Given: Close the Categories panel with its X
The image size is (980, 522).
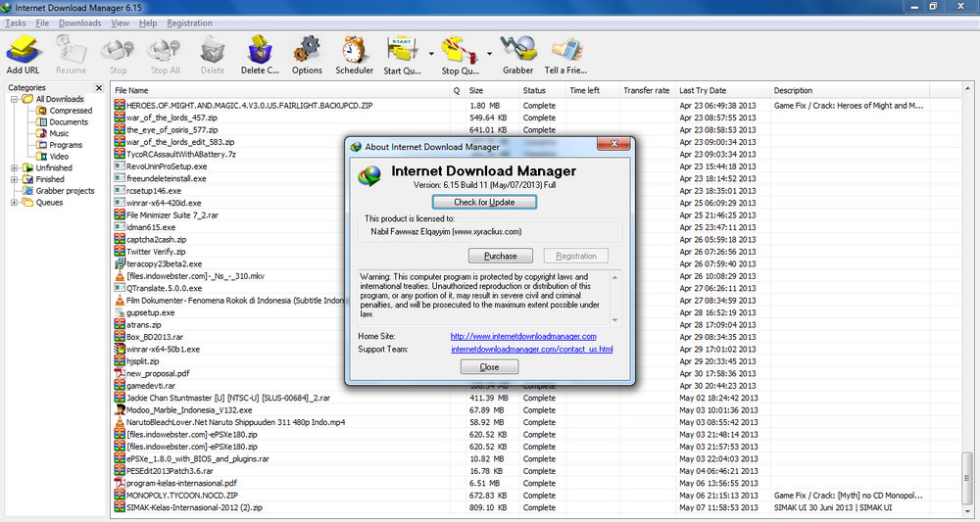Looking at the screenshot, I should tap(99, 88).
